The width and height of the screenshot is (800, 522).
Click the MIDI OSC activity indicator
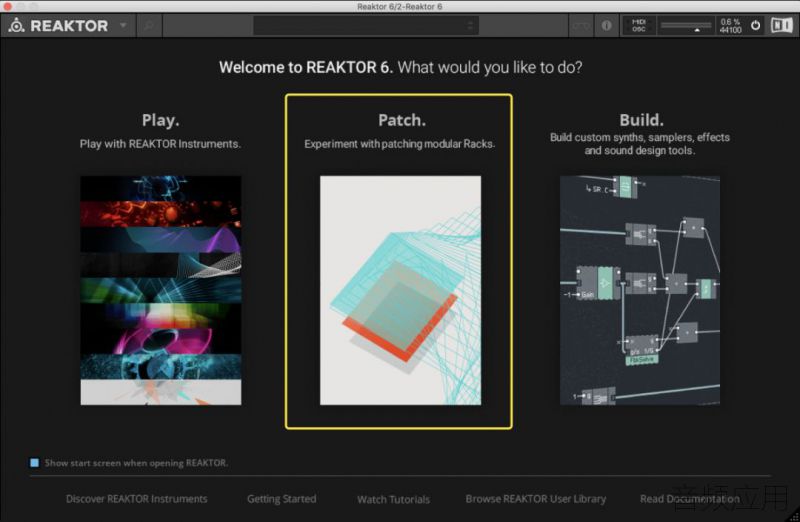point(639,26)
